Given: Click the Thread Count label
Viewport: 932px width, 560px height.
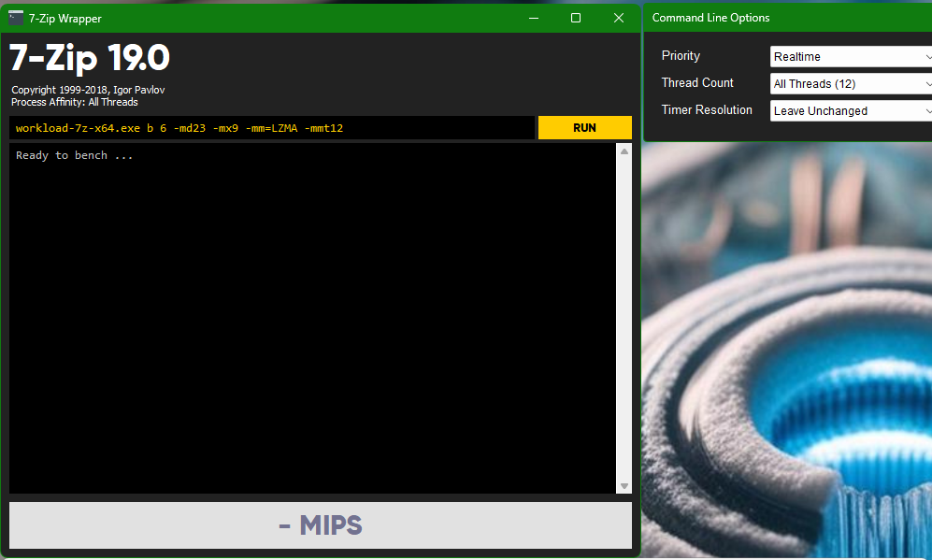Looking at the screenshot, I should (697, 83).
